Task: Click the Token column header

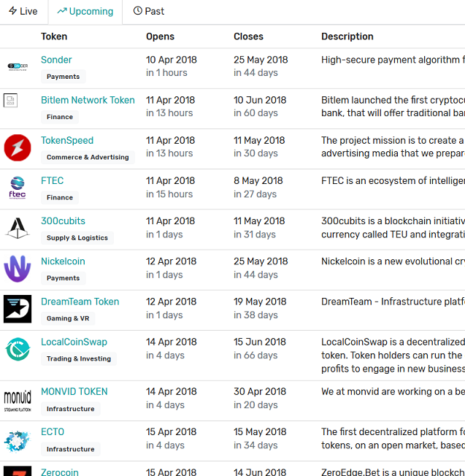Action: coord(54,37)
